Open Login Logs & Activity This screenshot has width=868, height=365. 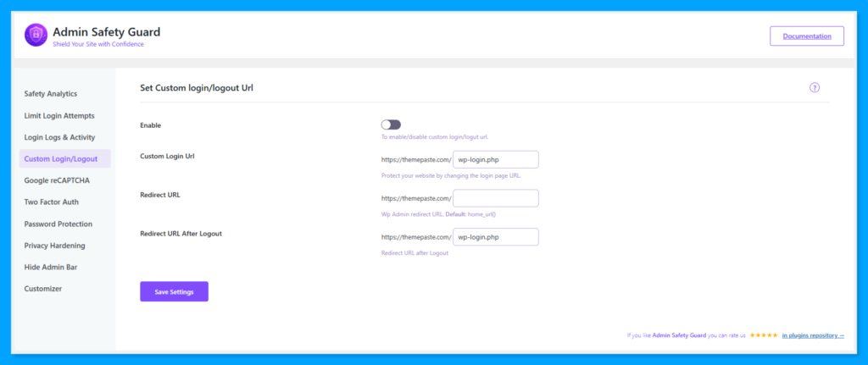coord(60,137)
